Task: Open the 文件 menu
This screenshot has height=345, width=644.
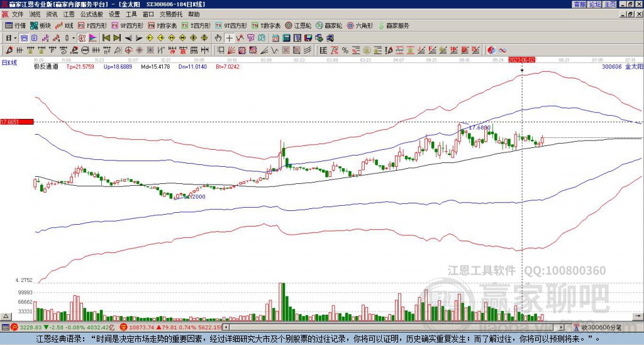Action: tap(18, 14)
